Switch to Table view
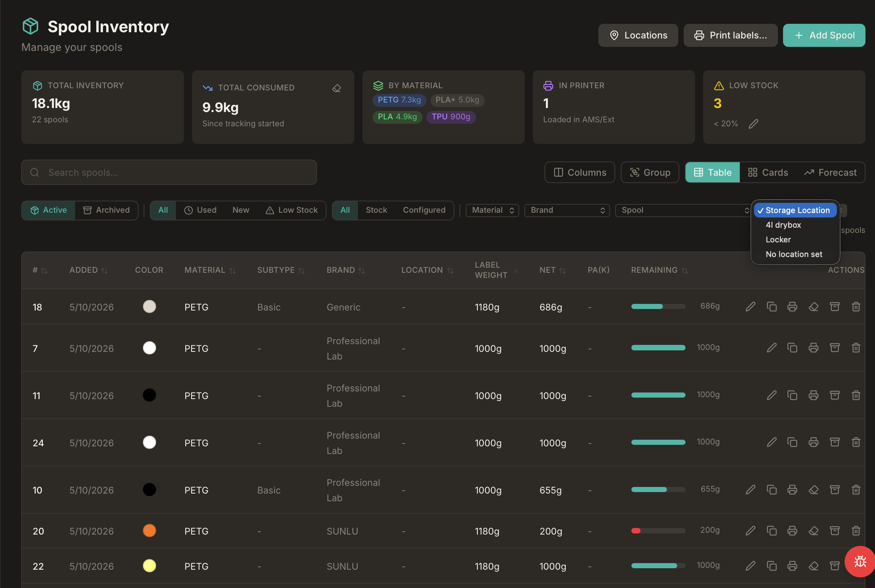875x588 pixels. click(x=713, y=172)
